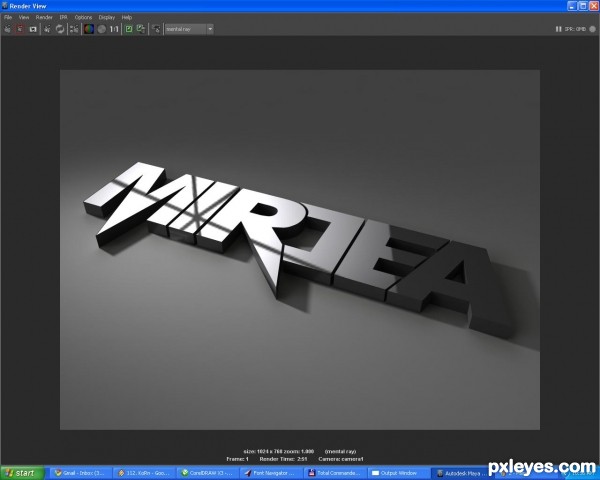The width and height of the screenshot is (600, 480).
Task: Click the rendered MIRCEA 3D text image
Action: 300,250
